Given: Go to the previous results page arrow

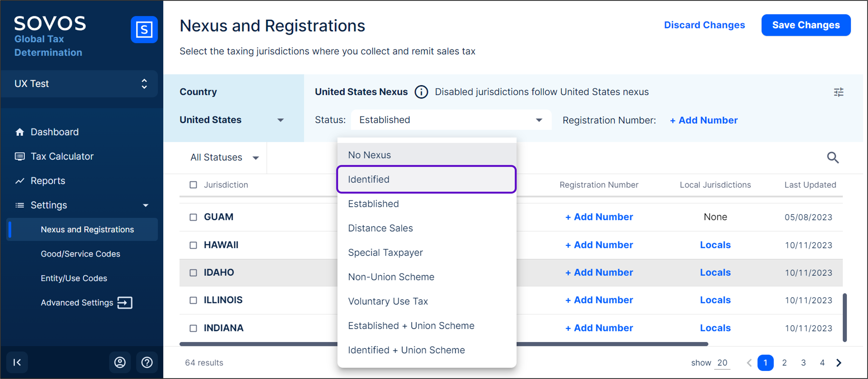Looking at the screenshot, I should (749, 363).
